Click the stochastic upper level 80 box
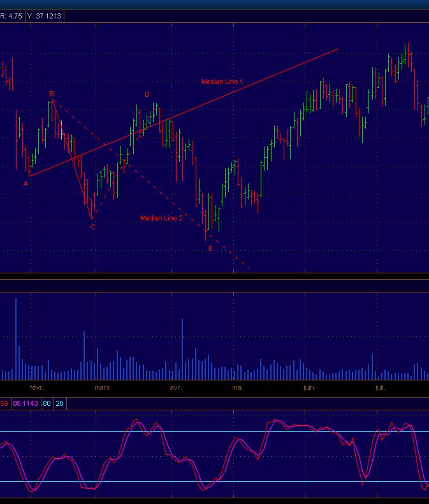Image resolution: width=429 pixels, height=504 pixels. pyautogui.click(x=47, y=403)
